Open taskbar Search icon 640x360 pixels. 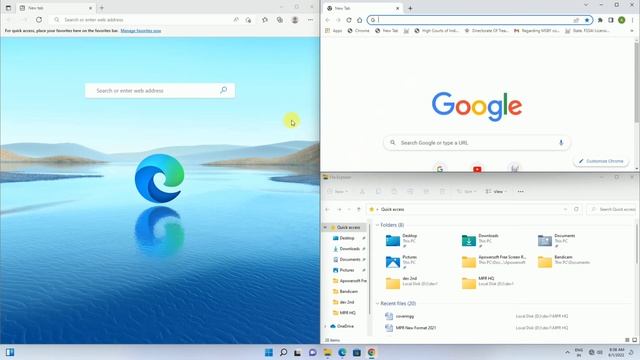pyautogui.click(x=283, y=352)
